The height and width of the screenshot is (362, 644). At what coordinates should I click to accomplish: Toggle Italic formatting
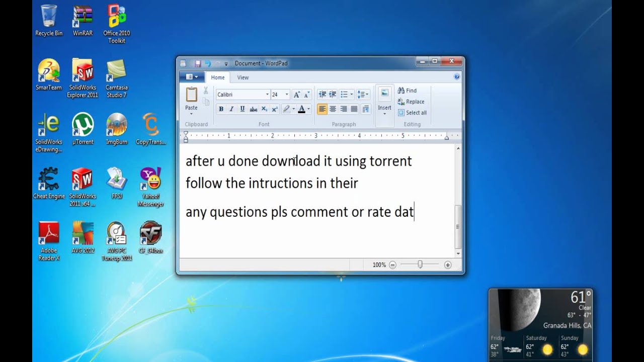(231, 109)
